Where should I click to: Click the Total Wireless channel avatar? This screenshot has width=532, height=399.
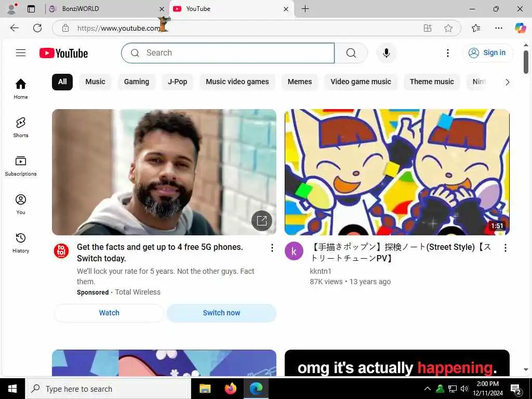61,251
